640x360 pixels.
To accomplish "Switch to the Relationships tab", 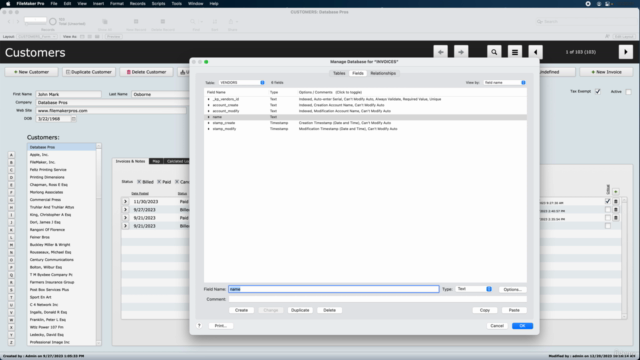I will coord(383,73).
